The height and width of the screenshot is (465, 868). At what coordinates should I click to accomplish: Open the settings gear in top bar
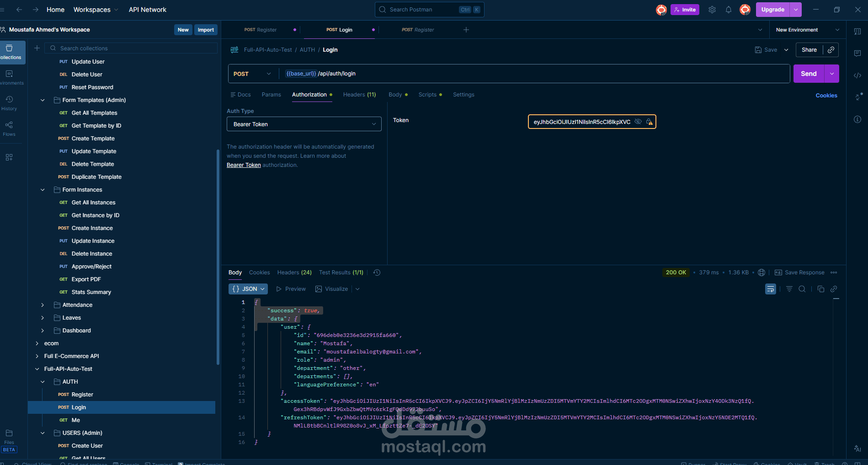click(712, 10)
